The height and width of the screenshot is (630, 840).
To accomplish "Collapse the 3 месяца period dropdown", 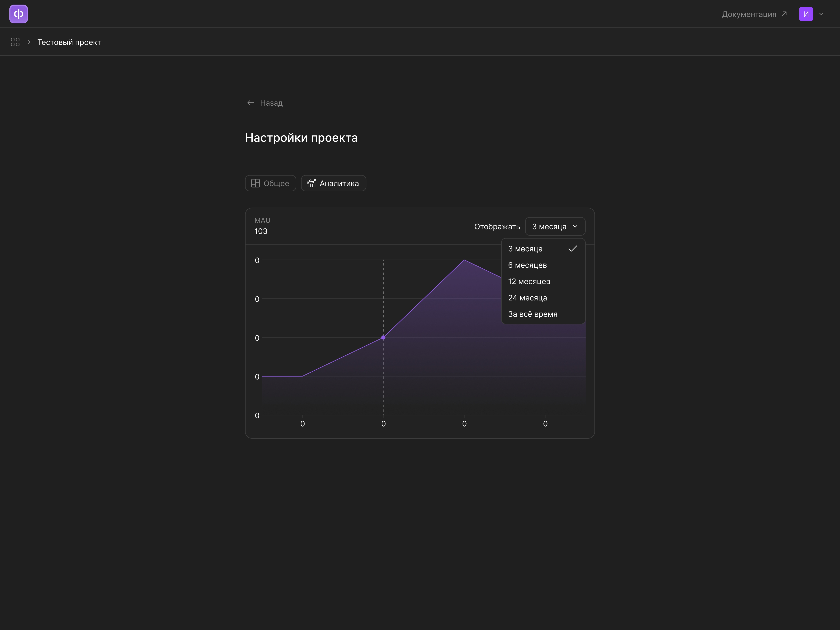I will coord(555,227).
